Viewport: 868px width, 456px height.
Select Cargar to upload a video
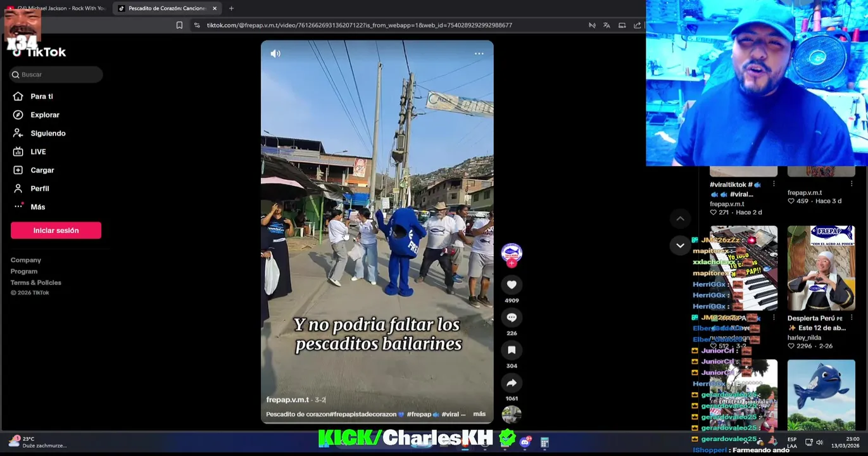(42, 170)
